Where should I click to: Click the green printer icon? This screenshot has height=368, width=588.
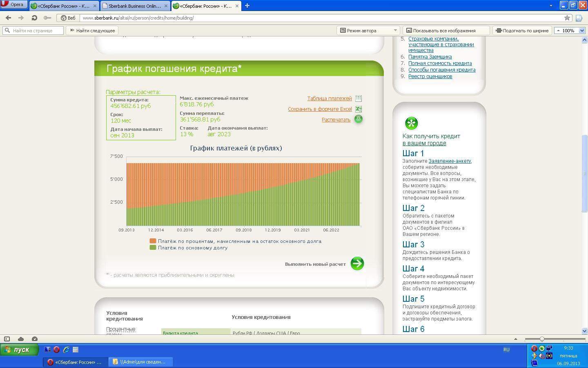tap(359, 119)
